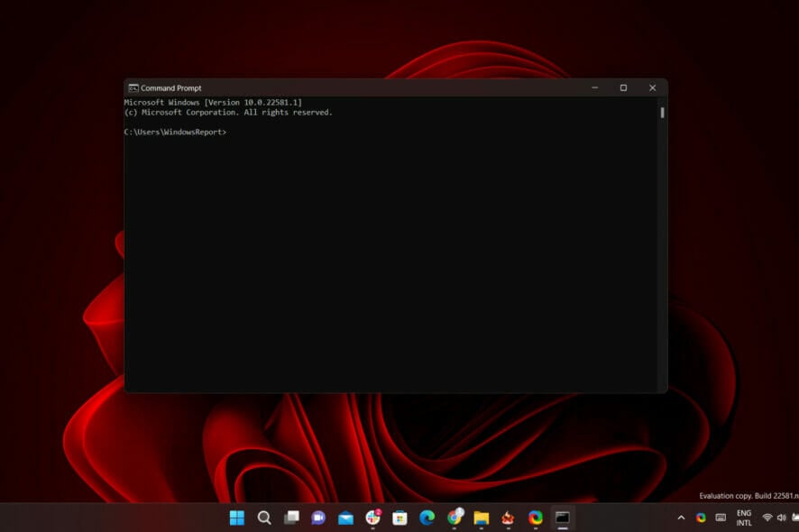Open File Explorer from the taskbar
This screenshot has height=532, width=799.
pos(479,518)
